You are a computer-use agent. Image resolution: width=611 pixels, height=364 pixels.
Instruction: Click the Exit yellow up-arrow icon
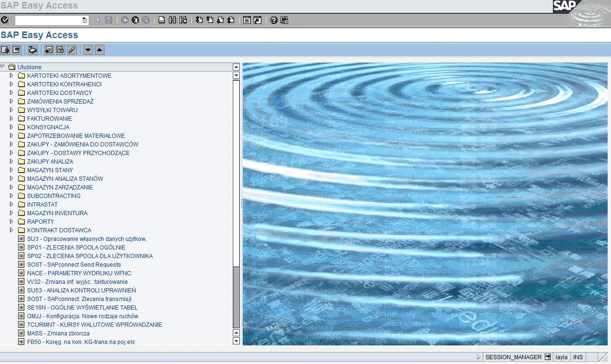pos(135,20)
